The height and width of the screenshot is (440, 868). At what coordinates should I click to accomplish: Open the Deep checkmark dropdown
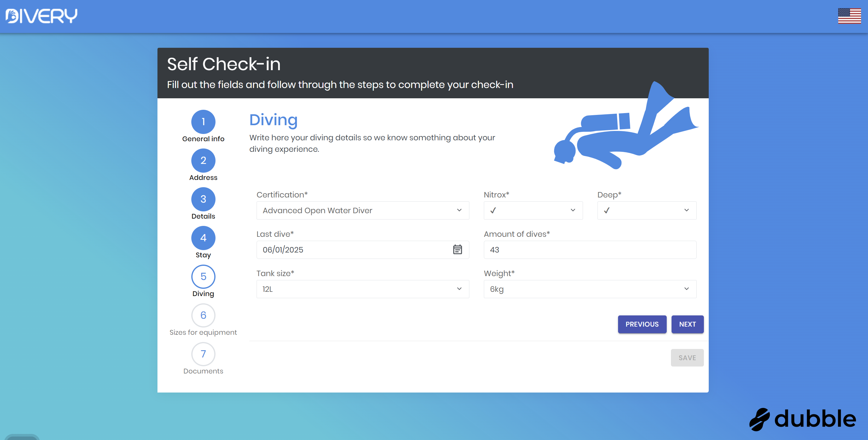point(647,210)
